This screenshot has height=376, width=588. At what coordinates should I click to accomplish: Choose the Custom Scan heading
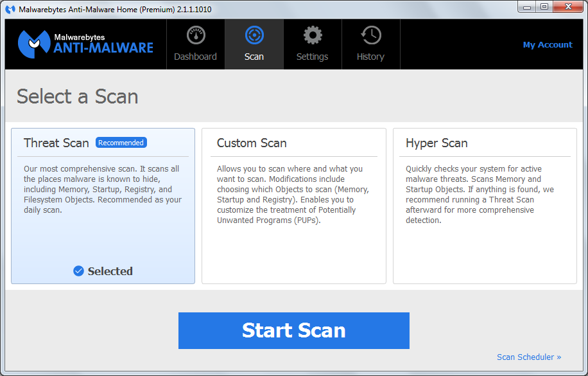coord(252,143)
